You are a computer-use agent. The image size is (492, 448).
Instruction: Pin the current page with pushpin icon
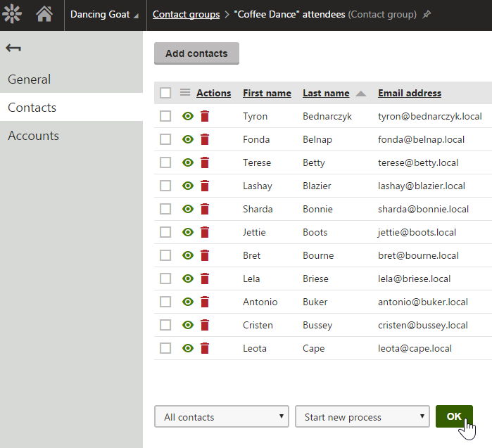(427, 15)
